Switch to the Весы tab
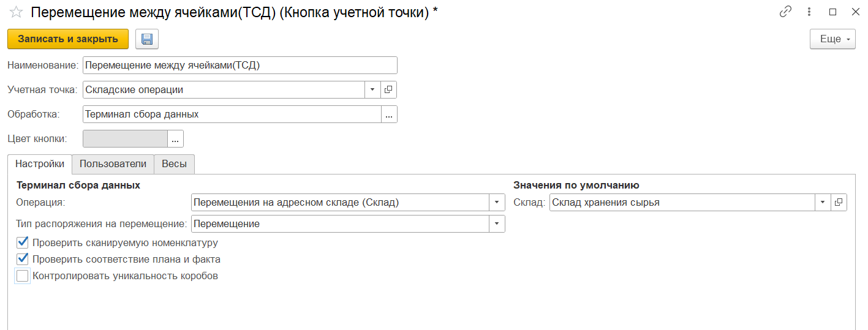868x330 pixels. [x=174, y=164]
